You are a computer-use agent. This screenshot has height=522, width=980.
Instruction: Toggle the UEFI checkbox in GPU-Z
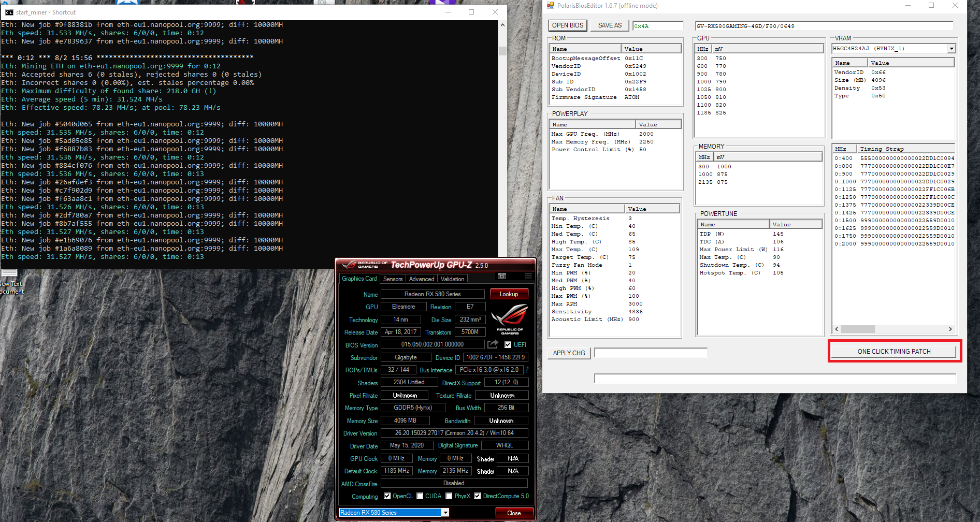click(x=508, y=345)
